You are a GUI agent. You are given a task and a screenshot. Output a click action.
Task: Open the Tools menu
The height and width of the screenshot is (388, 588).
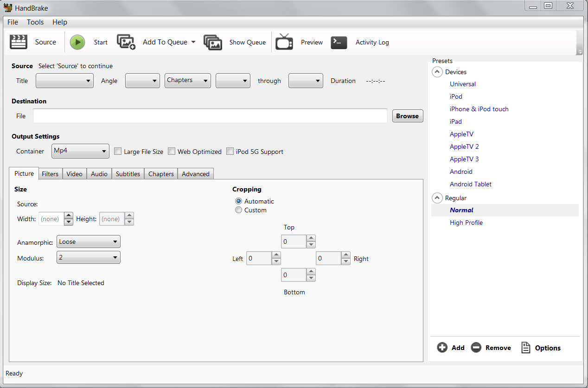pyautogui.click(x=35, y=22)
